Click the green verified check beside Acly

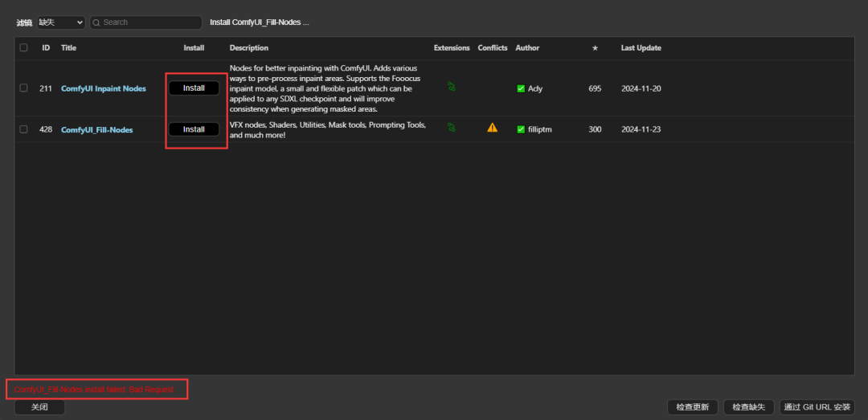click(520, 88)
